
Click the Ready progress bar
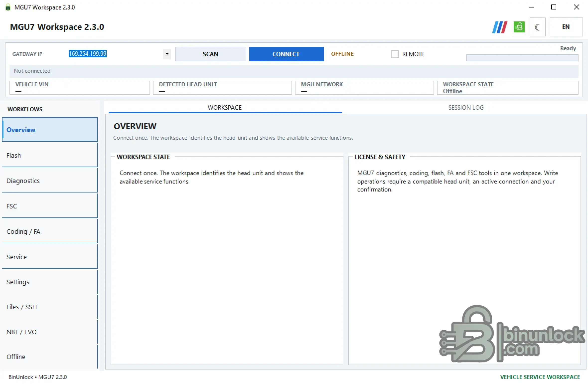[x=522, y=58]
